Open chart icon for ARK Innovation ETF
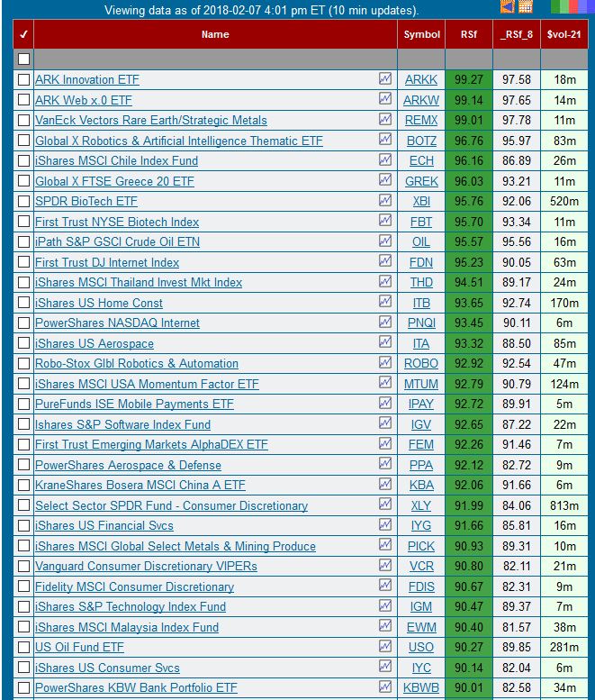 point(385,78)
